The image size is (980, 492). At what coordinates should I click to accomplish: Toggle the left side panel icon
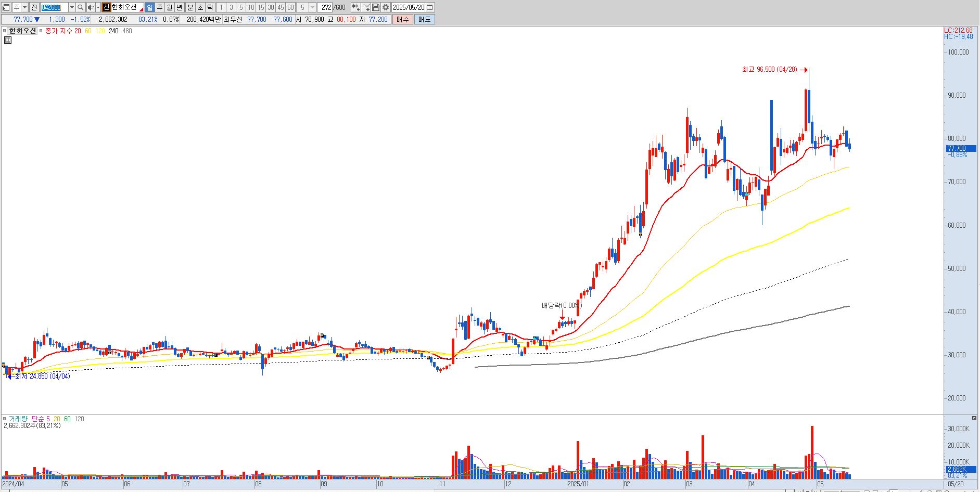coord(6,7)
